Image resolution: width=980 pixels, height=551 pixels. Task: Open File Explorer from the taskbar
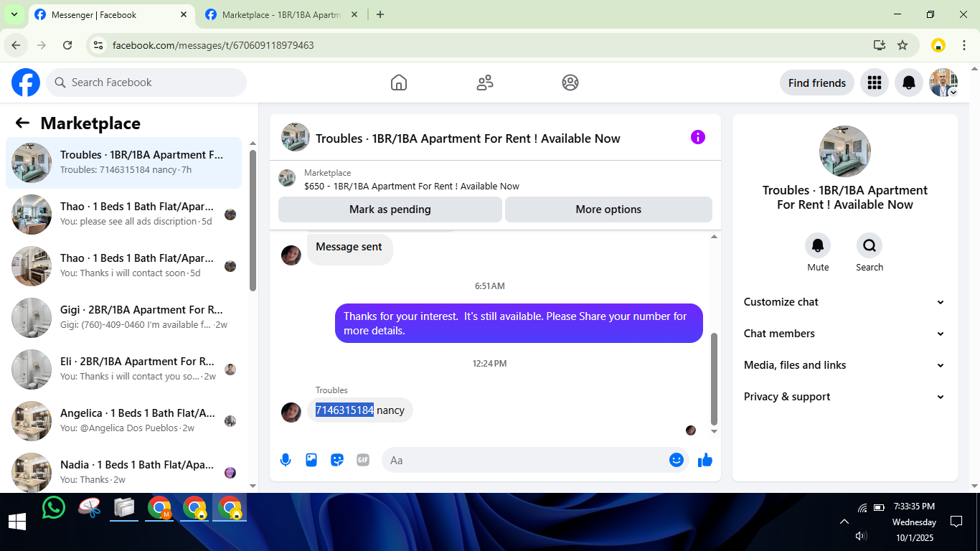pyautogui.click(x=124, y=508)
